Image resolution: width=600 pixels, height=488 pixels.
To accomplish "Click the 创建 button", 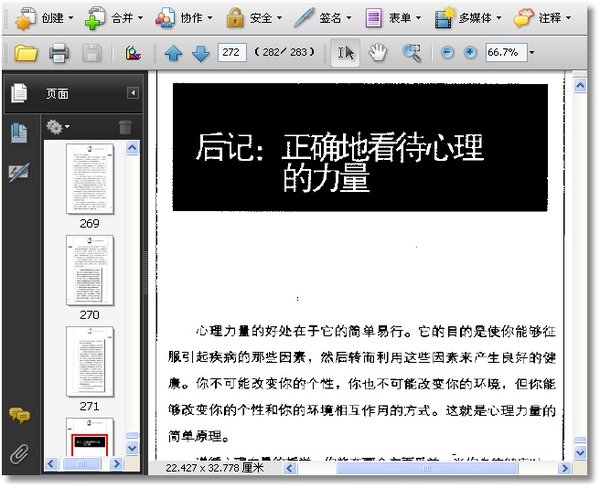I will point(43,18).
